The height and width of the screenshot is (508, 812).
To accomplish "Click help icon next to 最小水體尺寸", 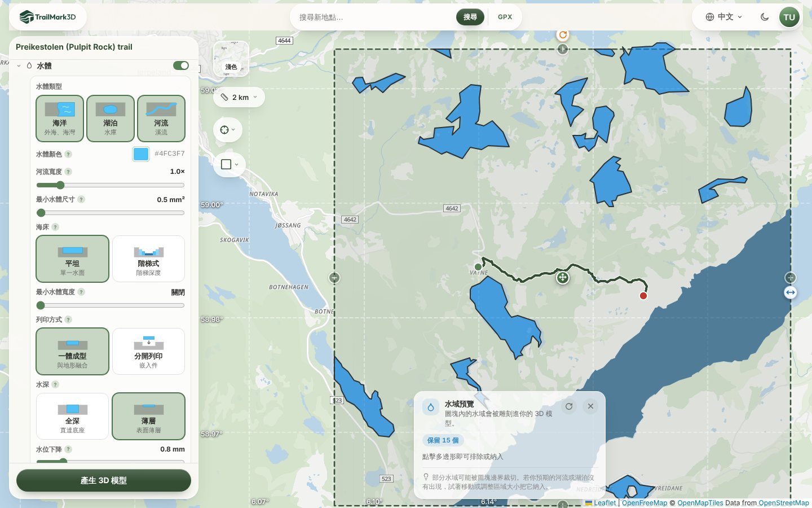I will tap(81, 199).
